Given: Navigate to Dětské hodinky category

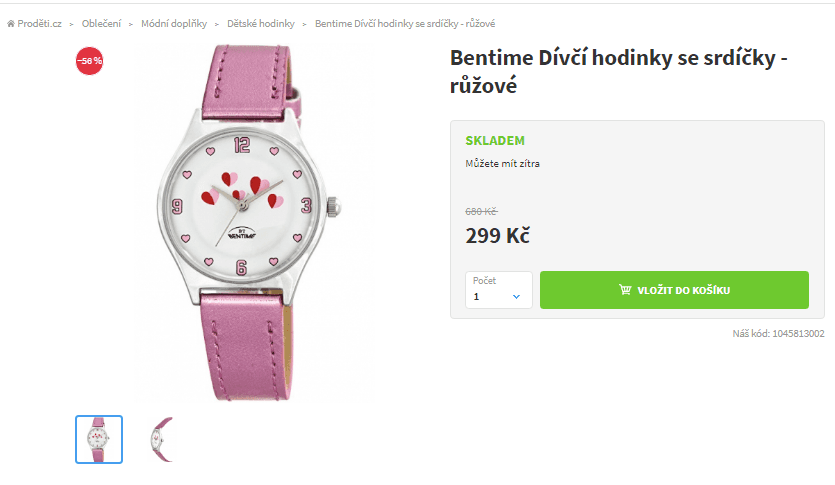Looking at the screenshot, I should (x=260, y=23).
